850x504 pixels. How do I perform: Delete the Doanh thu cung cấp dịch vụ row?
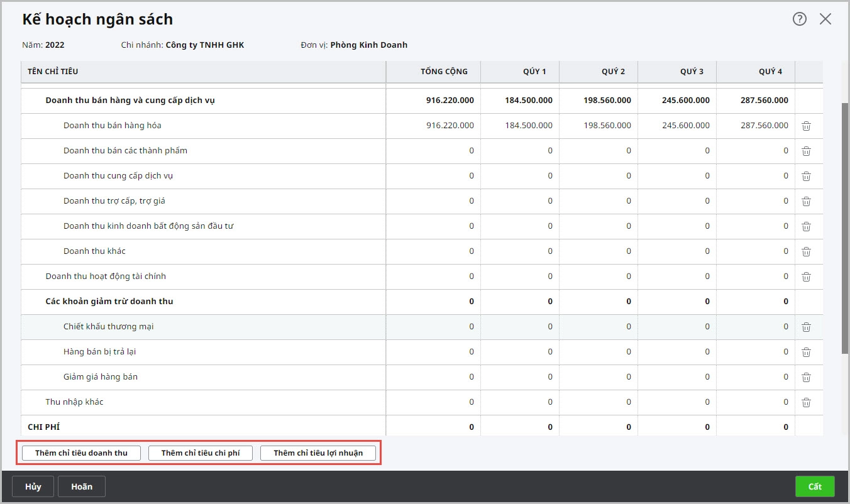click(806, 176)
